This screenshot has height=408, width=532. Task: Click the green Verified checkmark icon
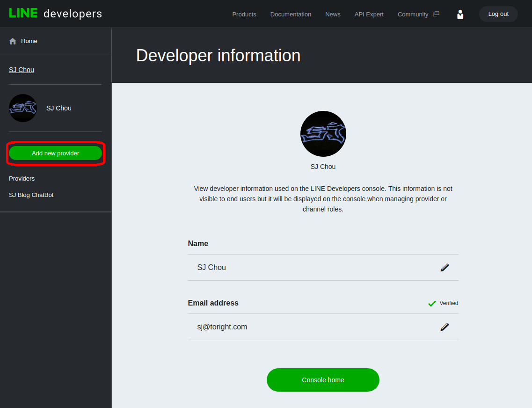432,303
